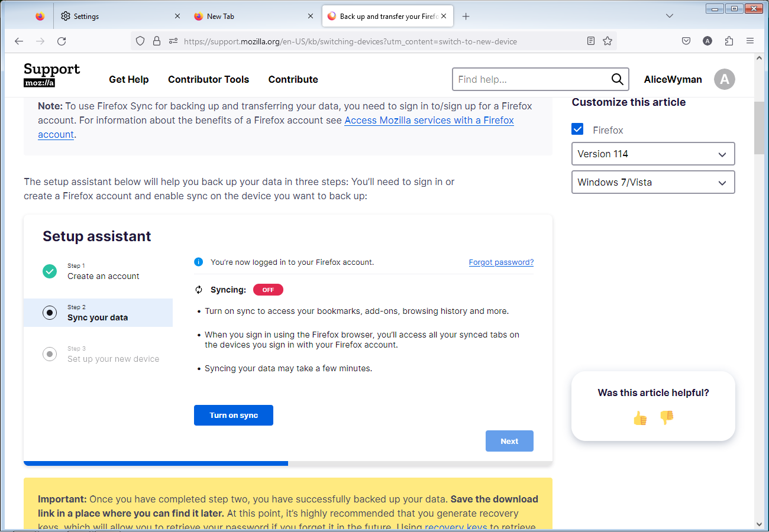Click the Setup assistant heading
The image size is (769, 532).
pos(97,236)
